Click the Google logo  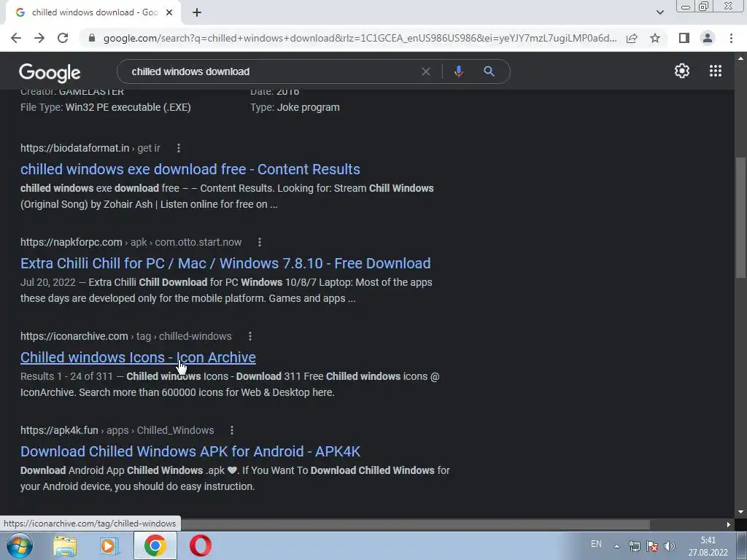[x=50, y=72]
